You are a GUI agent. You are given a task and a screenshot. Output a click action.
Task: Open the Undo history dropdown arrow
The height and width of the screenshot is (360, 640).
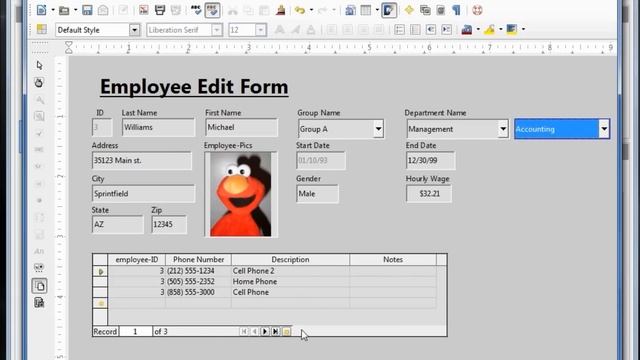pos(311,10)
